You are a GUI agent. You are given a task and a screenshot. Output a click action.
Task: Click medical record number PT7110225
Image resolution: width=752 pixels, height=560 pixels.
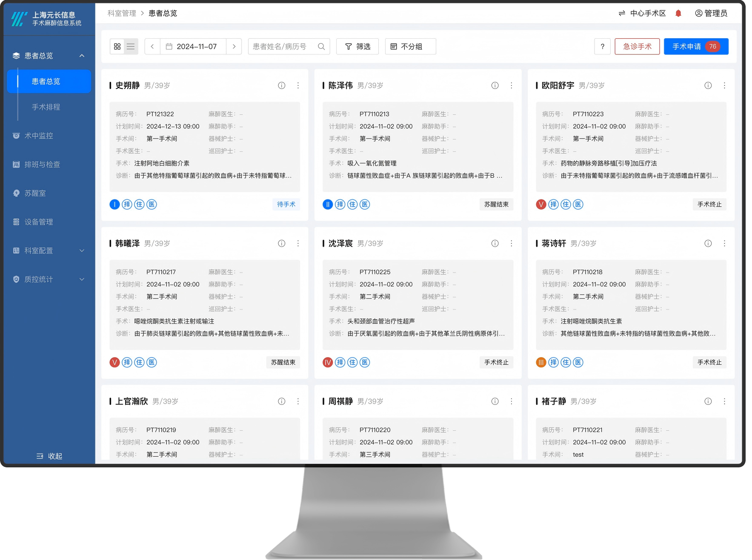click(x=375, y=272)
